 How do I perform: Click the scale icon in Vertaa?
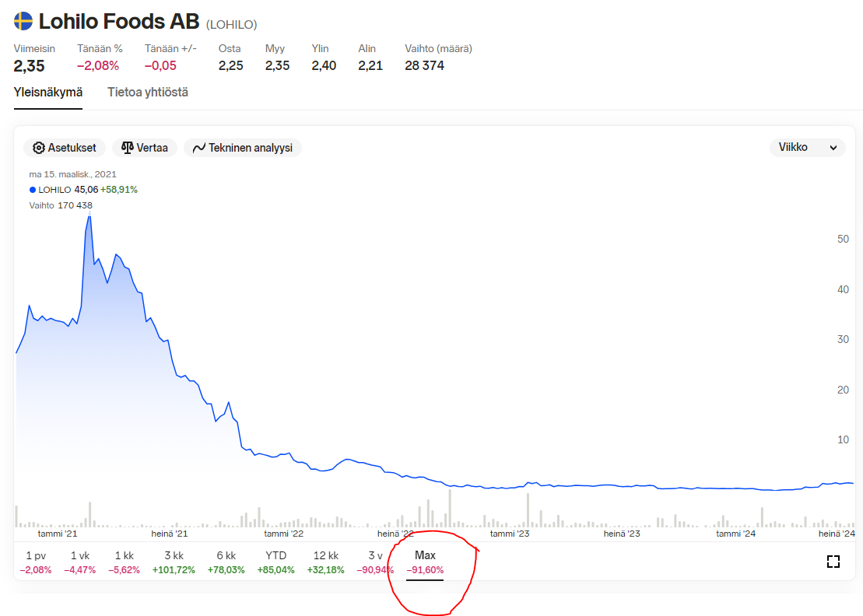(x=127, y=148)
